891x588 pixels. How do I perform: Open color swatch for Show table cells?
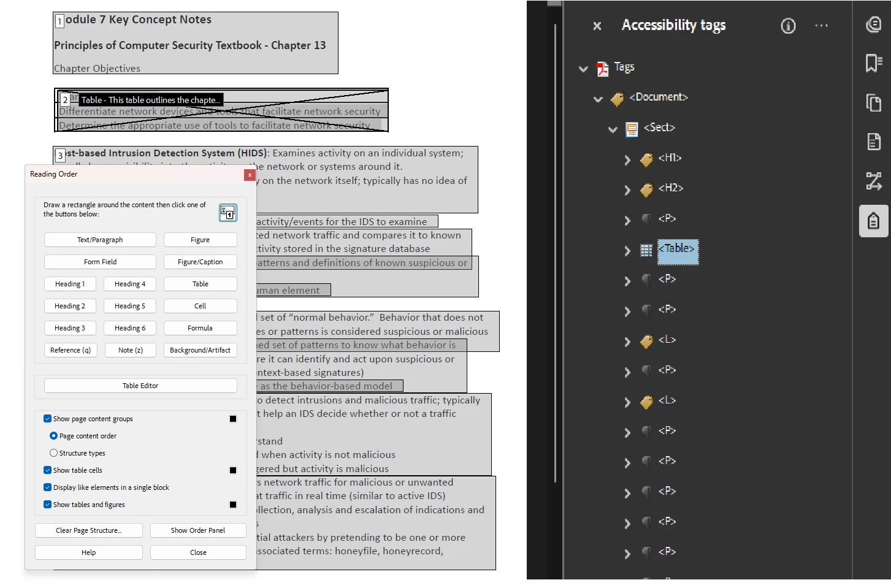(233, 470)
